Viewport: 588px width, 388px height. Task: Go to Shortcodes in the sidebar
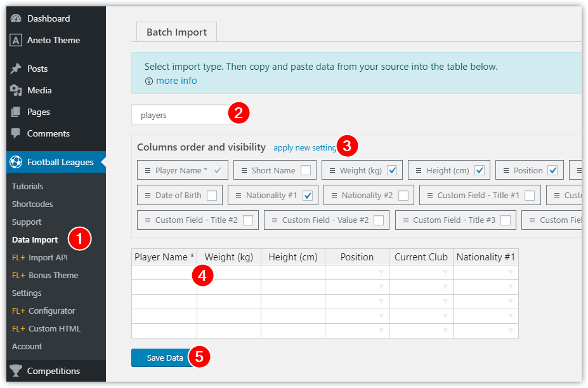point(32,204)
